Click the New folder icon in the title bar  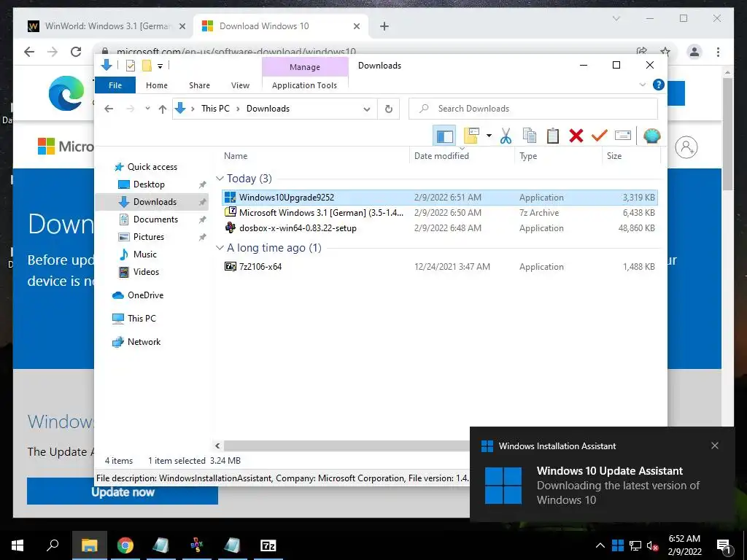147,66
